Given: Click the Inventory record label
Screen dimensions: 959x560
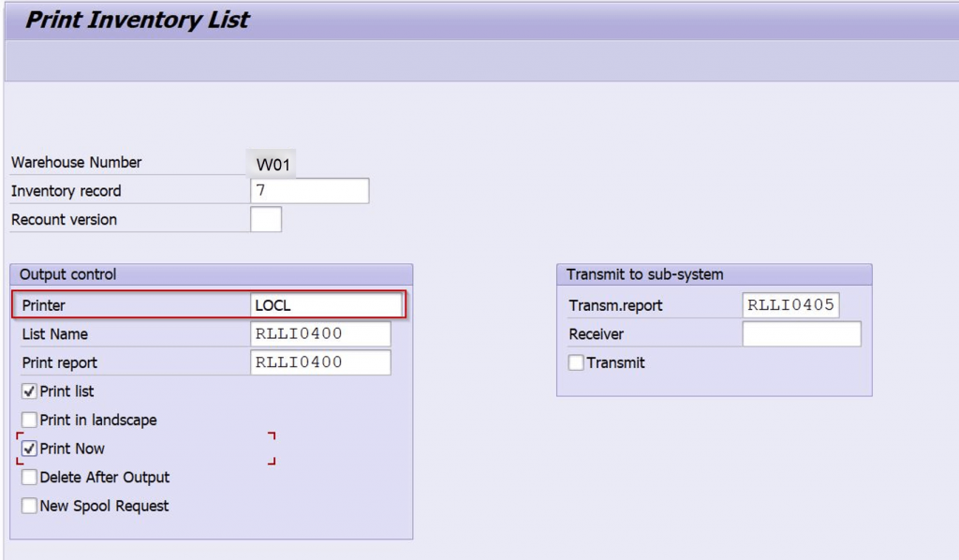Looking at the screenshot, I should [66, 191].
